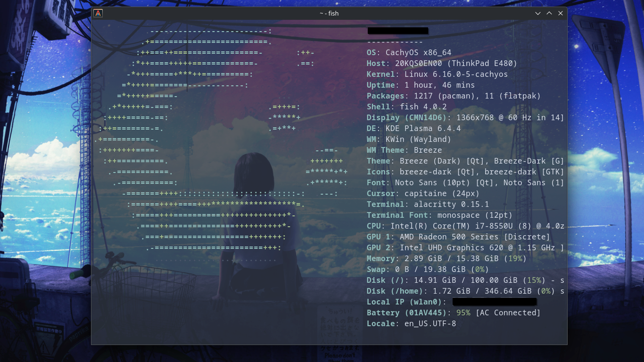The height and width of the screenshot is (362, 644).
Task: Click the 95% battery percentage value
Action: [x=463, y=313]
